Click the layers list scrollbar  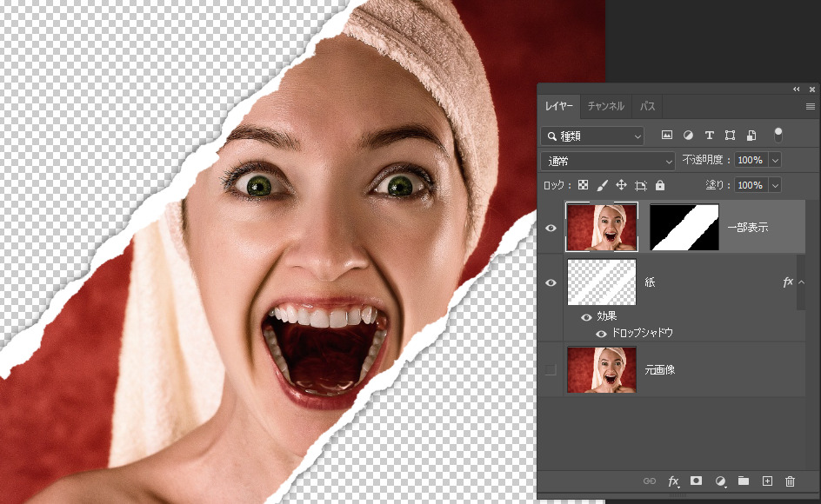point(800,282)
